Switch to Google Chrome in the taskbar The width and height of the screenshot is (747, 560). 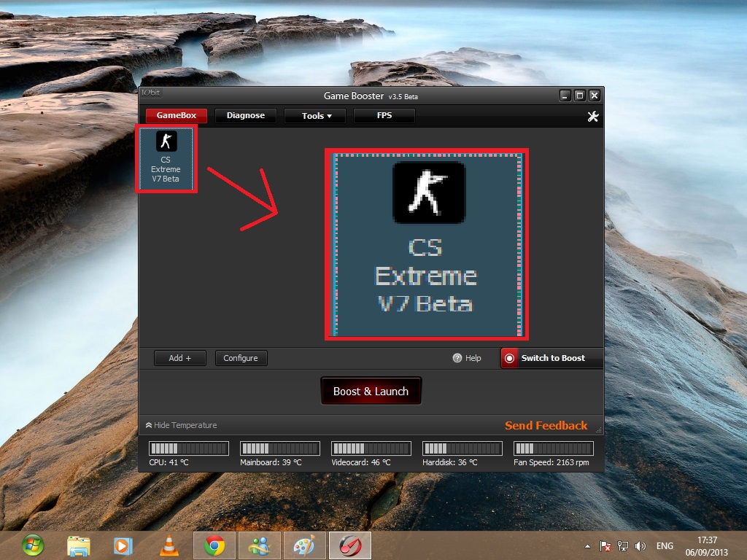pyautogui.click(x=214, y=545)
